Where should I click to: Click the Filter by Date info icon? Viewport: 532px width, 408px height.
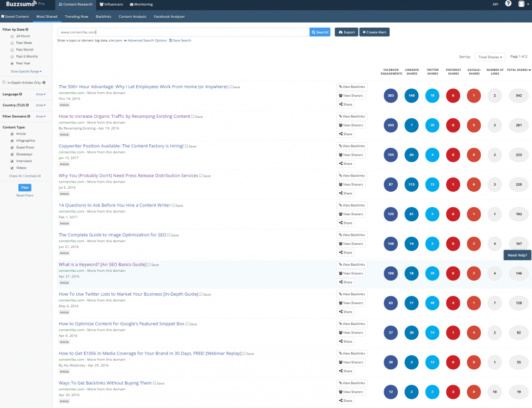[x=27, y=30]
